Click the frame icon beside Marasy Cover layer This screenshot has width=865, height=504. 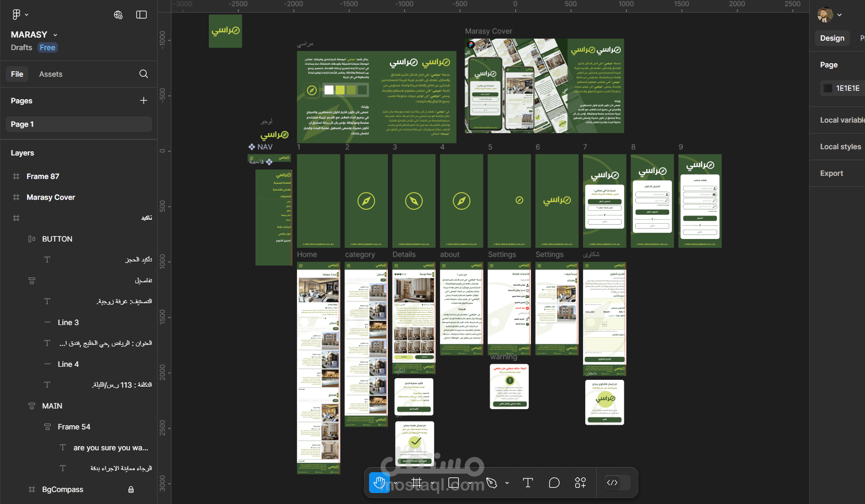click(x=16, y=197)
